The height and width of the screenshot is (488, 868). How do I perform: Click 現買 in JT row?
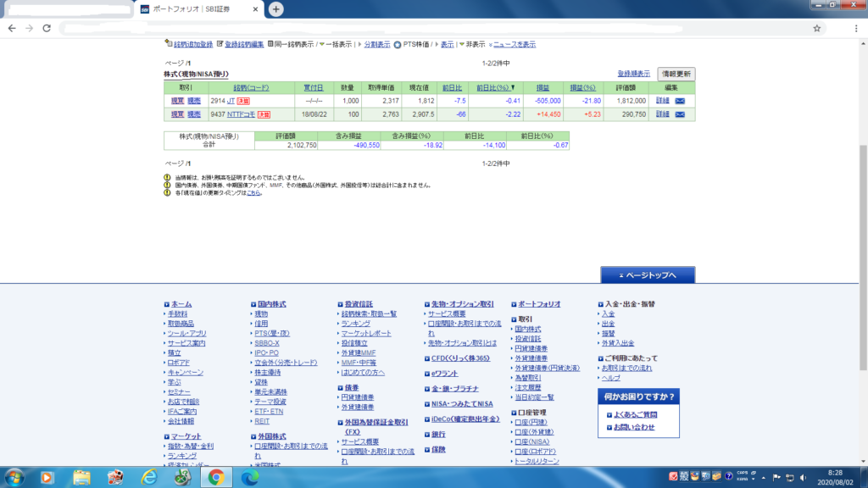177,101
